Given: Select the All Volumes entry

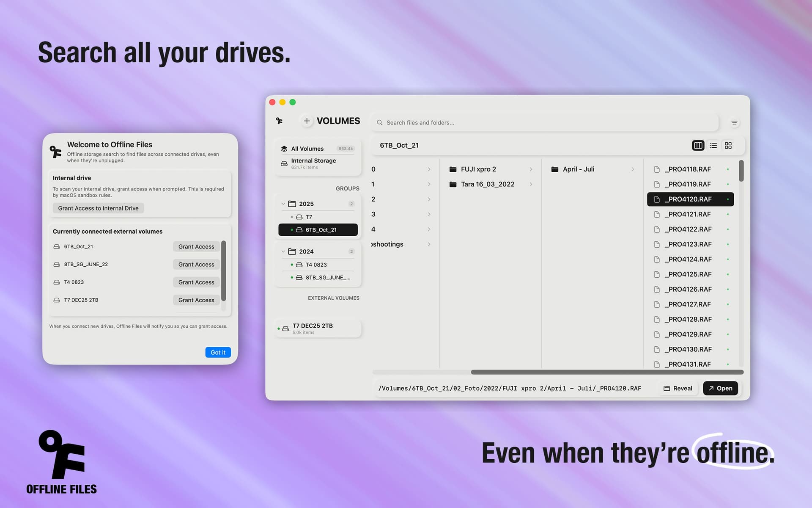Looking at the screenshot, I should (307, 149).
